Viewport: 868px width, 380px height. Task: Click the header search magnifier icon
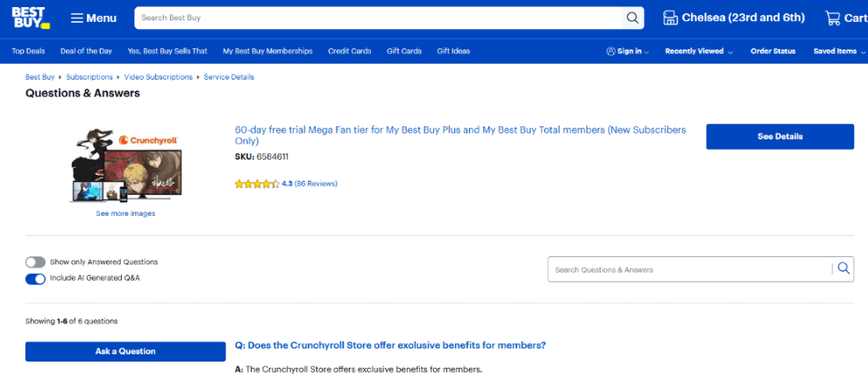click(x=632, y=18)
